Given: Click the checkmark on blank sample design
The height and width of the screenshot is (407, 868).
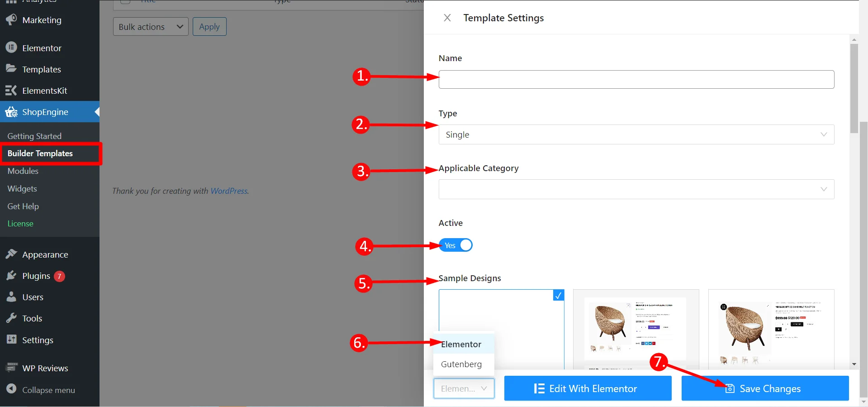Looking at the screenshot, I should click(559, 295).
